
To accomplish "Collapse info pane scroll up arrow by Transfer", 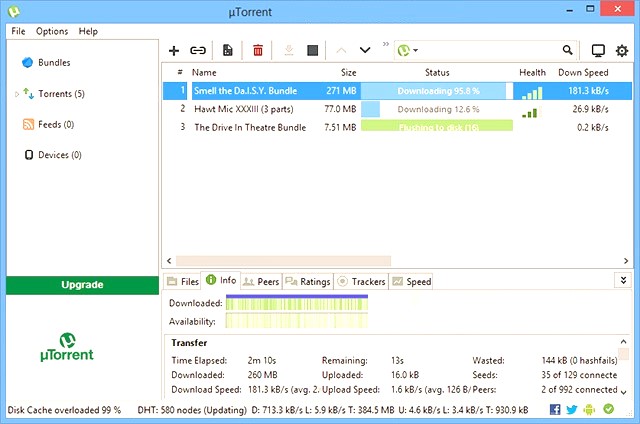I will point(623,342).
